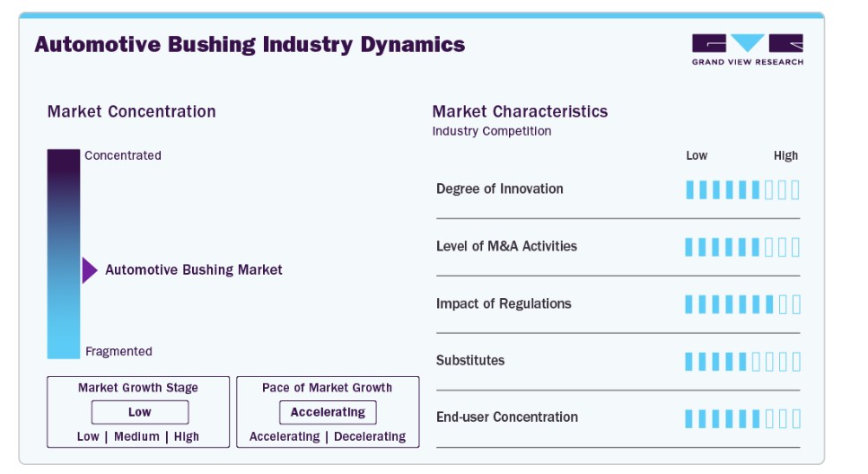The width and height of the screenshot is (868, 474).
Task: Click the End-user Concentration rating bars
Action: pyautogui.click(x=742, y=418)
